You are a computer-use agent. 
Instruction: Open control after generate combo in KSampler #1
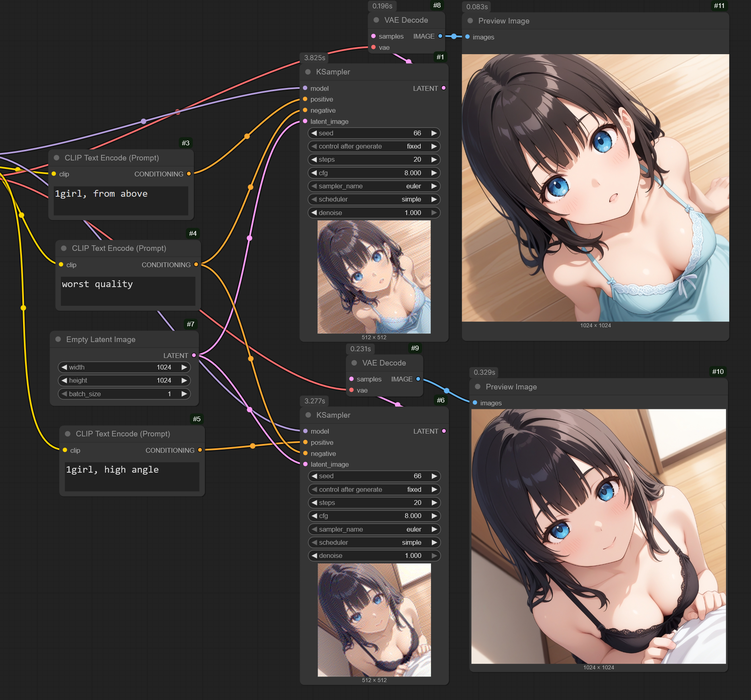click(x=374, y=146)
